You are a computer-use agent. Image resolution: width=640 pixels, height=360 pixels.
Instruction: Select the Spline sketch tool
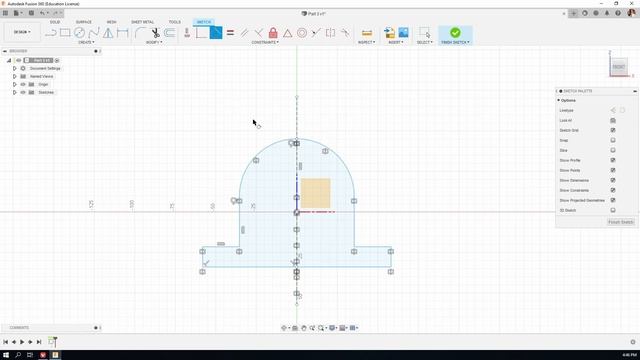(94, 33)
